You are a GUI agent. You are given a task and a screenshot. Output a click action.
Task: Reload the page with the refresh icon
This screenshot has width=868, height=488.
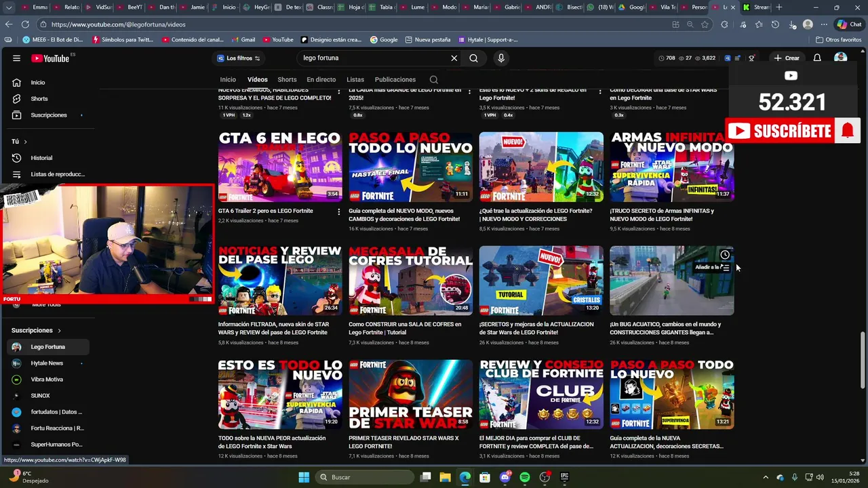pos(25,24)
